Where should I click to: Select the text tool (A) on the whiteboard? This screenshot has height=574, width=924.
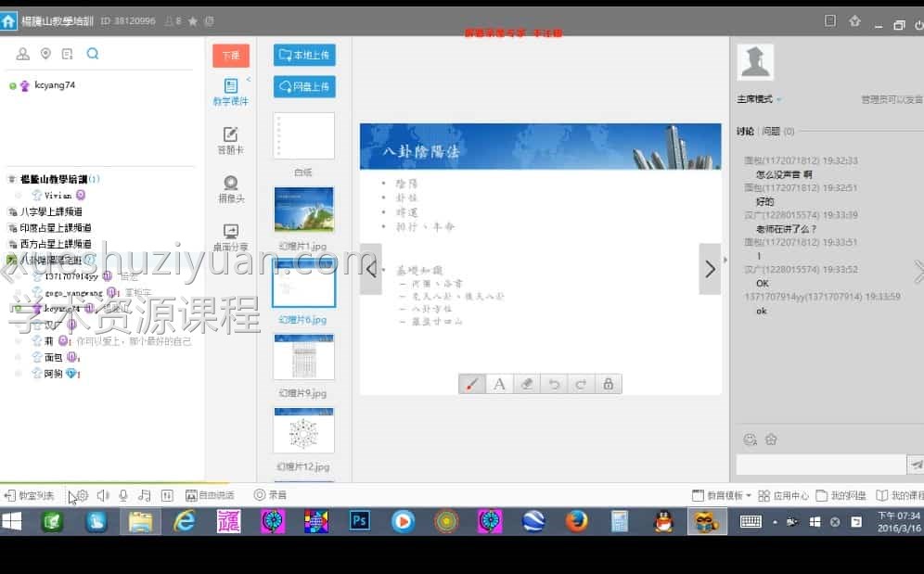click(499, 382)
